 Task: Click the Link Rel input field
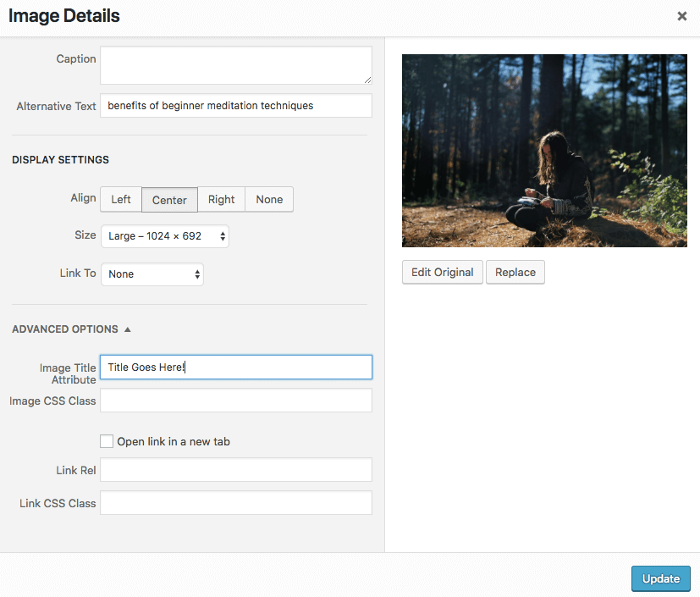tap(235, 470)
